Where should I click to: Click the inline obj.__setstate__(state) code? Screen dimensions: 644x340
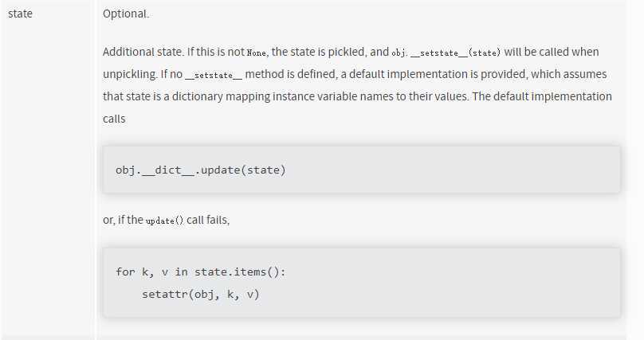click(x=446, y=53)
